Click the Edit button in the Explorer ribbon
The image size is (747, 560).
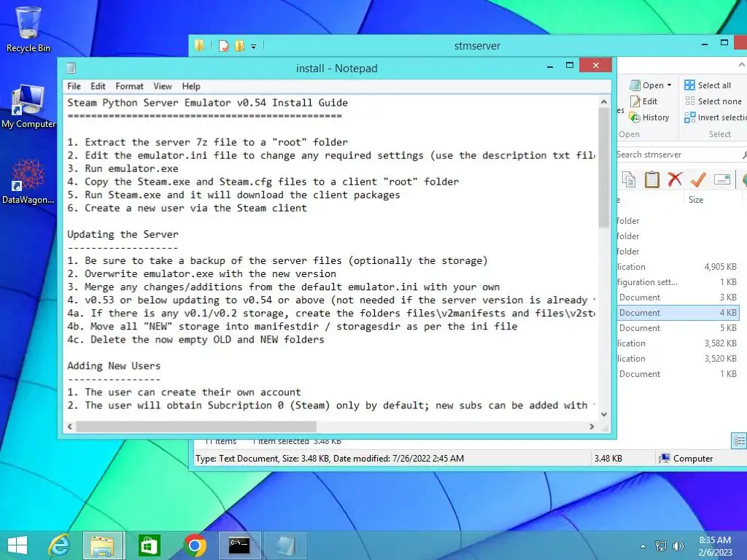tap(643, 101)
